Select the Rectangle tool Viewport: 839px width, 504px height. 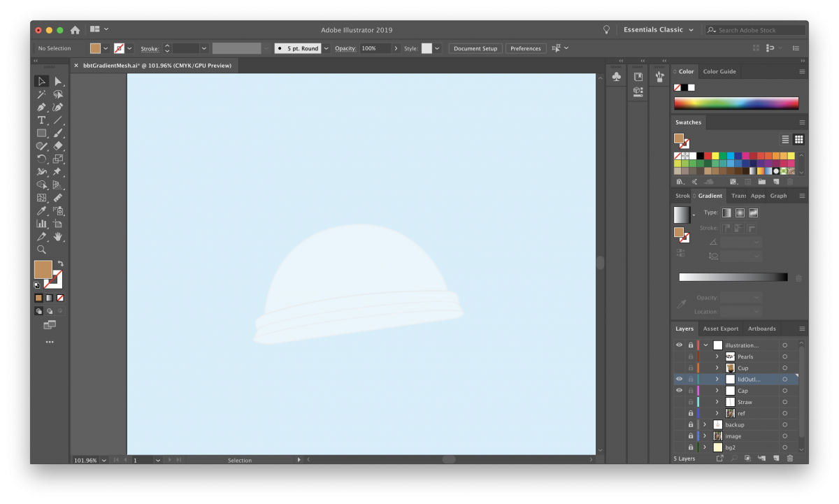42,132
